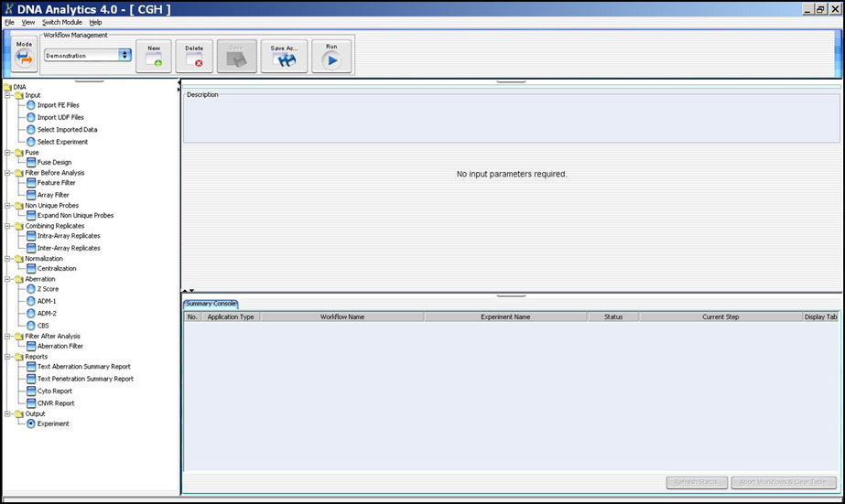
Task: Toggle Intra-Array Replicates icon
Action: click(x=31, y=236)
